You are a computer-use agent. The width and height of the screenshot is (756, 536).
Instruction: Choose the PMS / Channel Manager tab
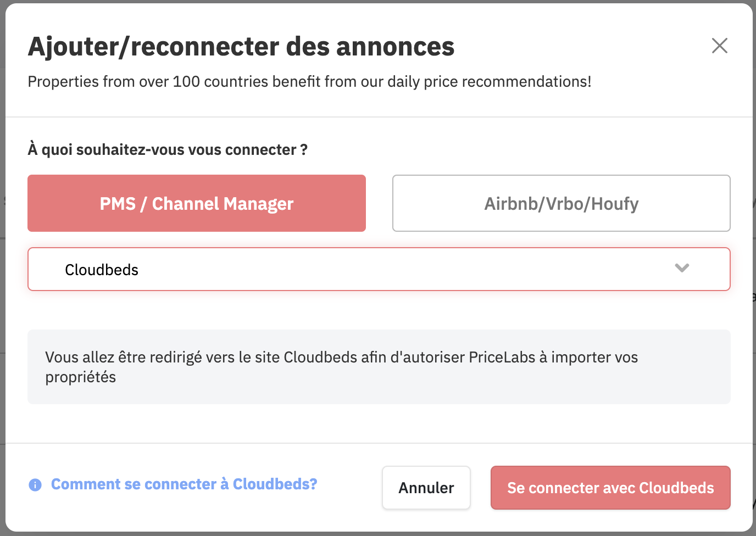[x=197, y=203]
